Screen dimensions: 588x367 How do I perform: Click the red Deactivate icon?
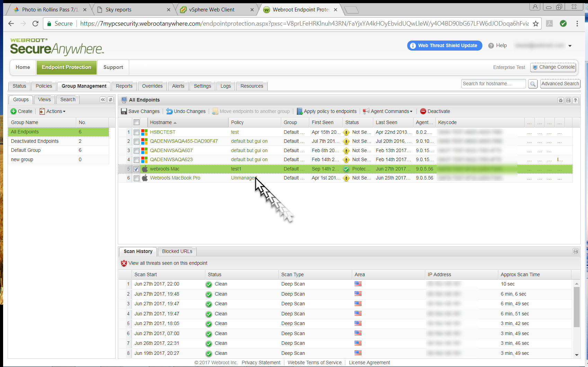(423, 111)
